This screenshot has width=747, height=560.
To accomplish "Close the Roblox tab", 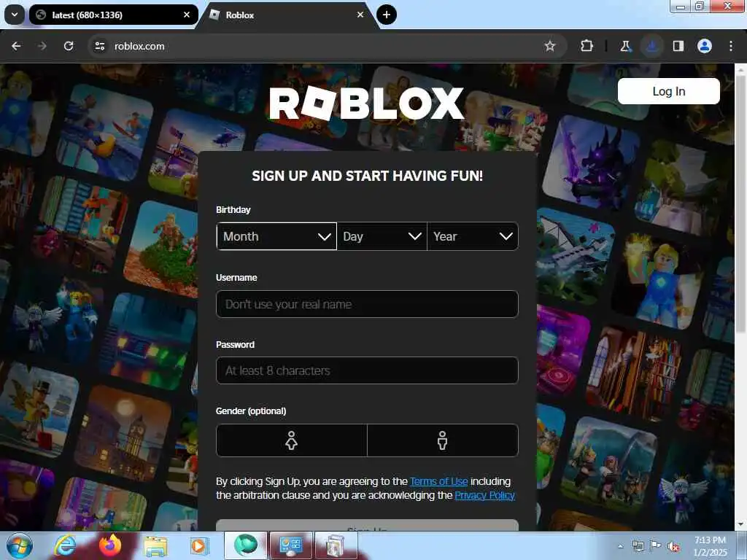I will point(360,15).
